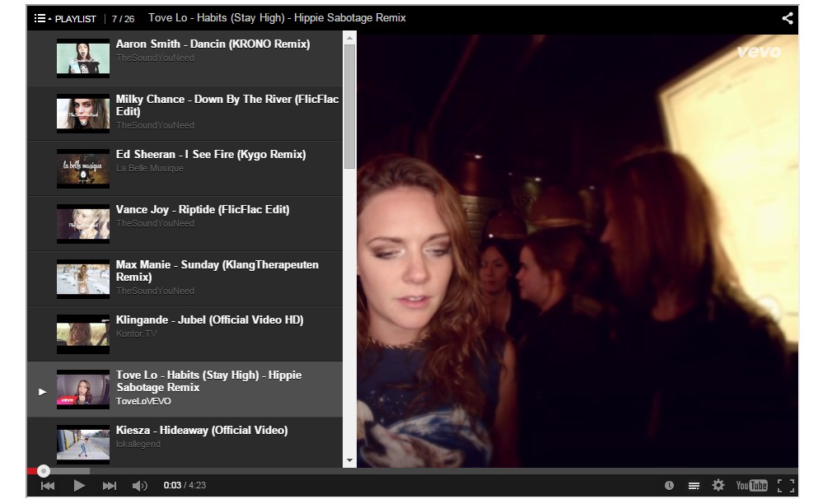
Task: Click the Ed Sheeran la belle musique thumbnail
Action: click(83, 168)
